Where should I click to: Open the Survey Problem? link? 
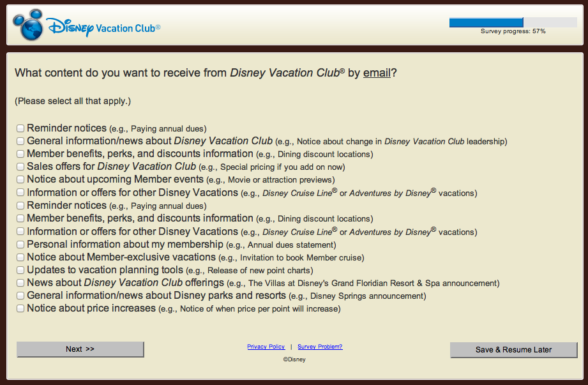pos(320,347)
